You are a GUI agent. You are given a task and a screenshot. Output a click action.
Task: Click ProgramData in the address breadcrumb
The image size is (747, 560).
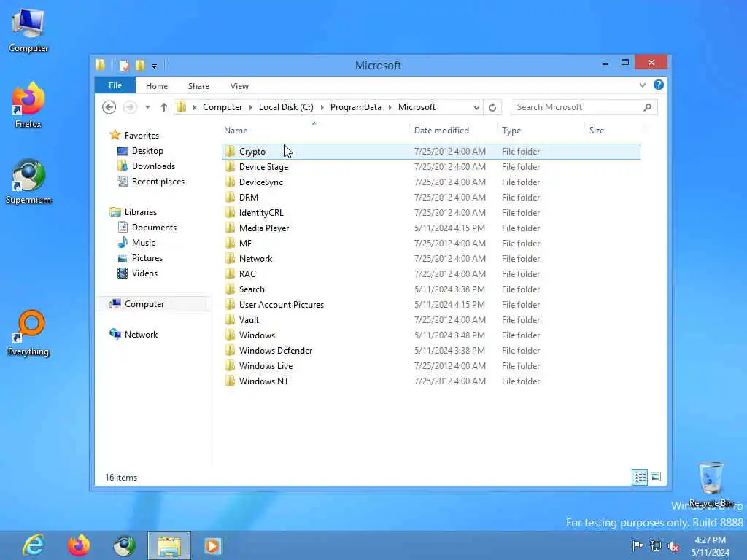coord(356,107)
